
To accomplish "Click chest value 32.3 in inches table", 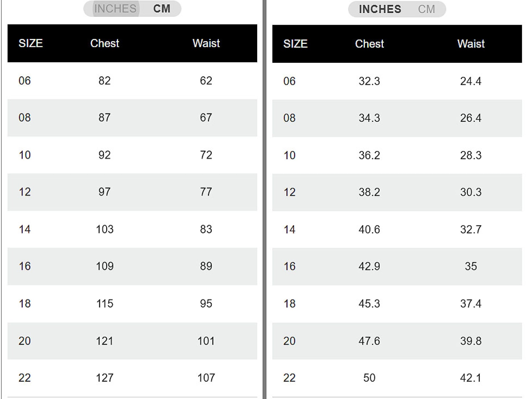I will click(369, 81).
